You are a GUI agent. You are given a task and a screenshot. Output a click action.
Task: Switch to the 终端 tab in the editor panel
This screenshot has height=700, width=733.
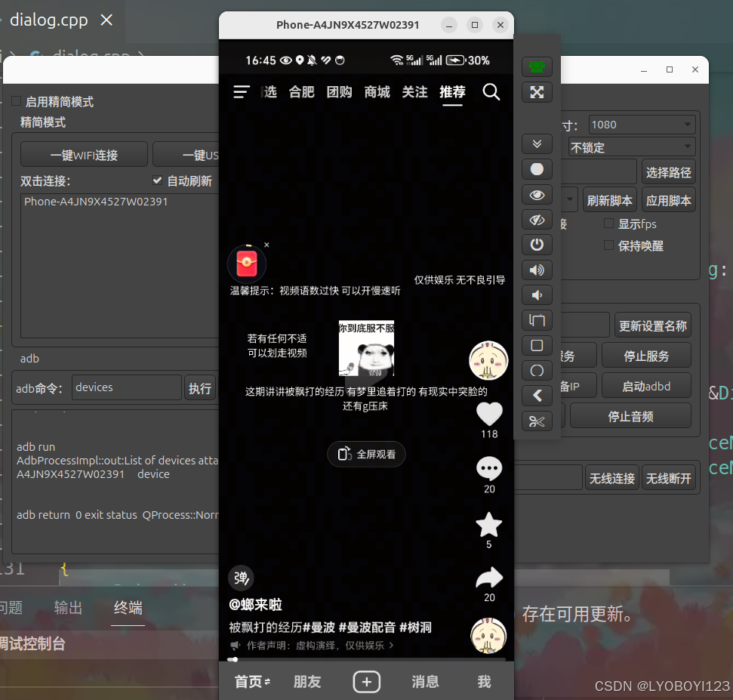point(128,608)
